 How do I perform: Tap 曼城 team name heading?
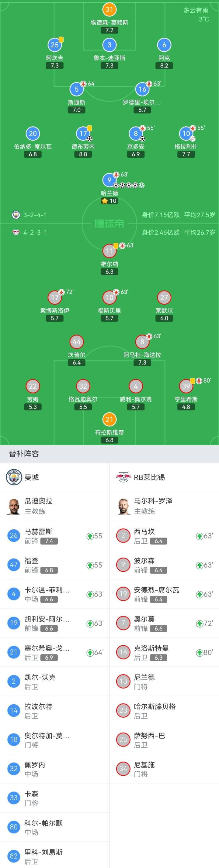coord(32,477)
